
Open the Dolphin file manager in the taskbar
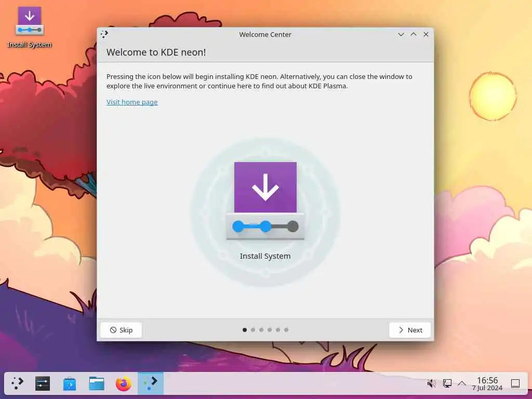[x=97, y=383]
